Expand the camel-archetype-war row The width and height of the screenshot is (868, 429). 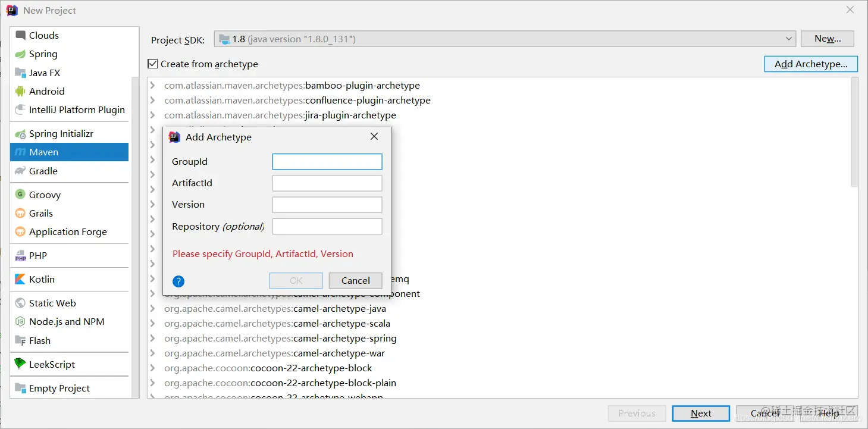click(x=153, y=353)
